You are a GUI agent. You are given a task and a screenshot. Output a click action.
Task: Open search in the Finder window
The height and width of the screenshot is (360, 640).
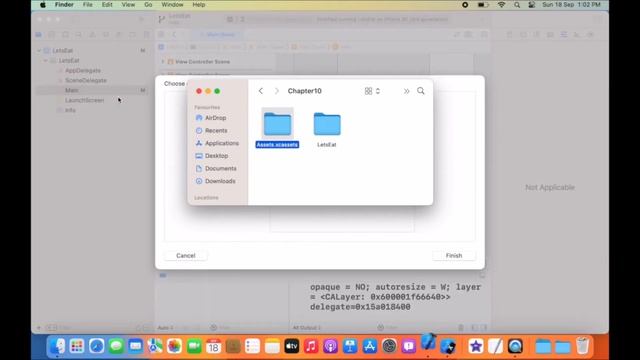tap(421, 91)
